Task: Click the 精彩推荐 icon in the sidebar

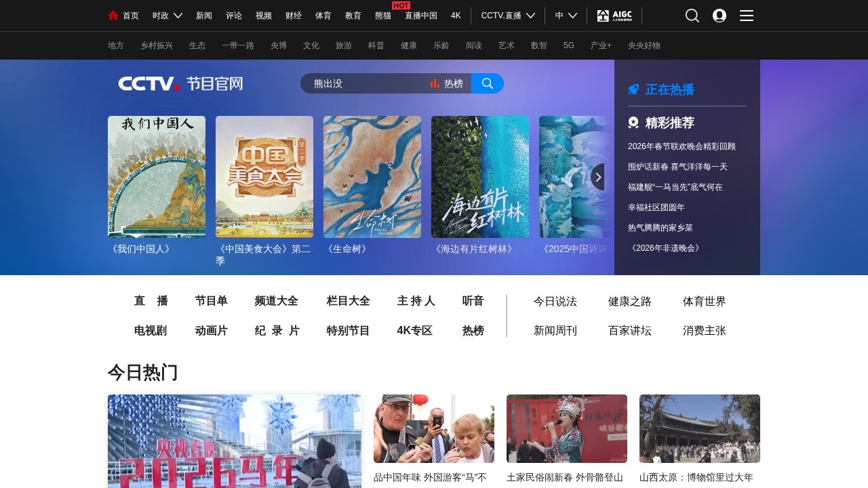Action: pos(633,123)
